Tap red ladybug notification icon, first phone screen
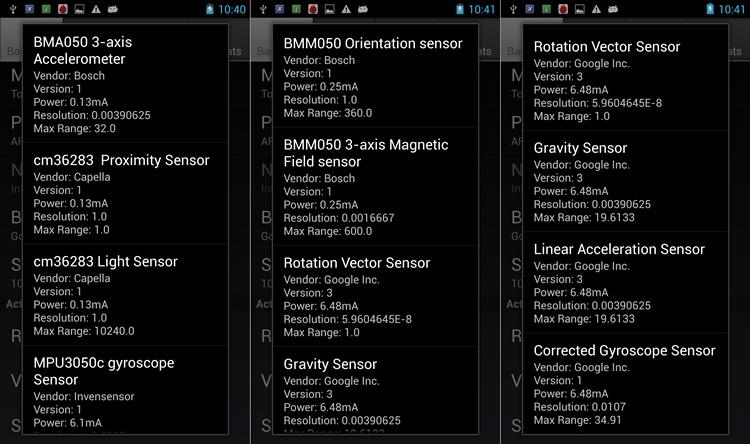The width and height of the screenshot is (750, 444). tap(63, 9)
